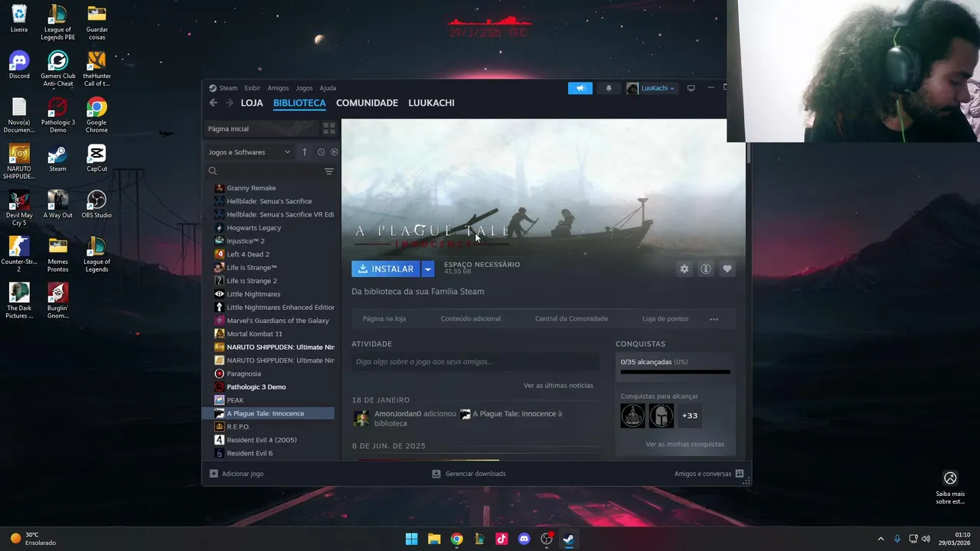This screenshot has height=551, width=980.
Task: Open the +33 remaining achievements
Action: [x=690, y=416]
